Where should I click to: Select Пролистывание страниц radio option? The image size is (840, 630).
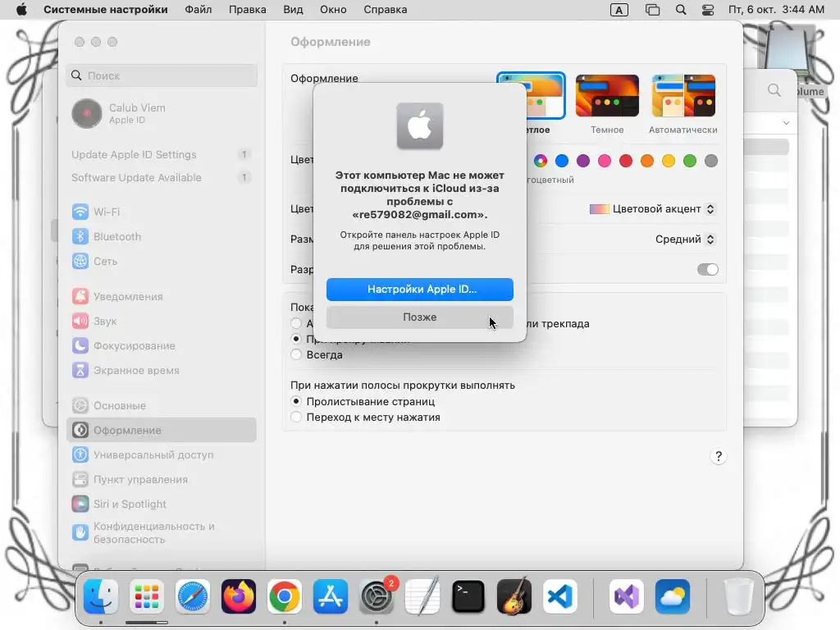tap(296, 401)
